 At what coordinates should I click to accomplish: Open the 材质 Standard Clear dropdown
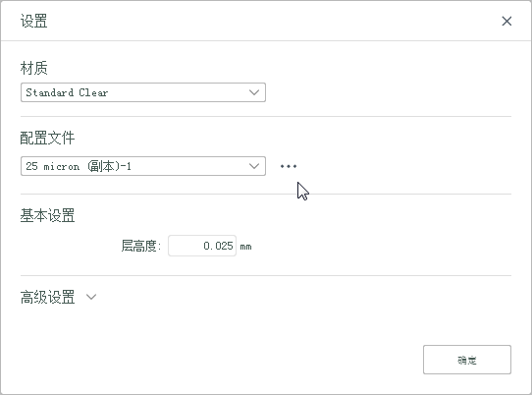click(x=143, y=92)
